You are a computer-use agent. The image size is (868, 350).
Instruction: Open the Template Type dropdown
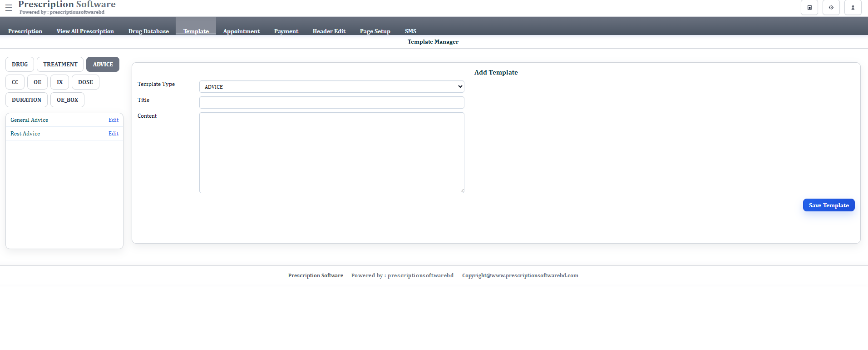(332, 87)
